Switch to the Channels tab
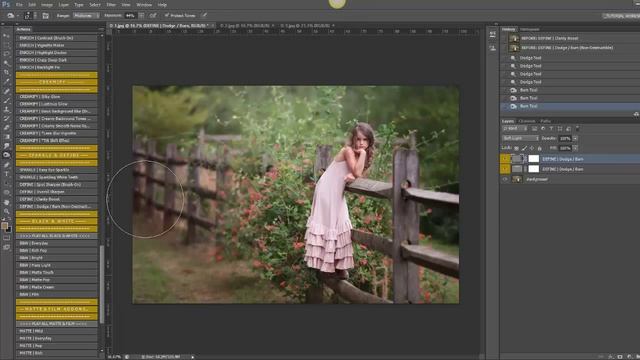Screen dimensions: 640x360 pos(527,121)
